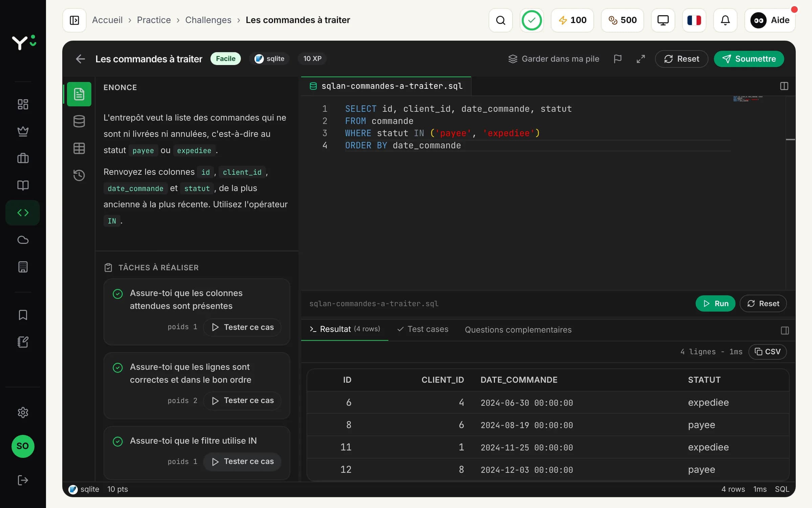The height and width of the screenshot is (508, 812).
Task: Open the 500 coins badge
Action: pyautogui.click(x=622, y=20)
